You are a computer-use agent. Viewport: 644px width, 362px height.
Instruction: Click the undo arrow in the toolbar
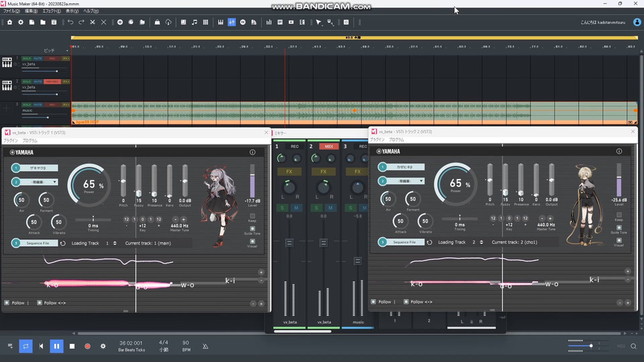71,22
